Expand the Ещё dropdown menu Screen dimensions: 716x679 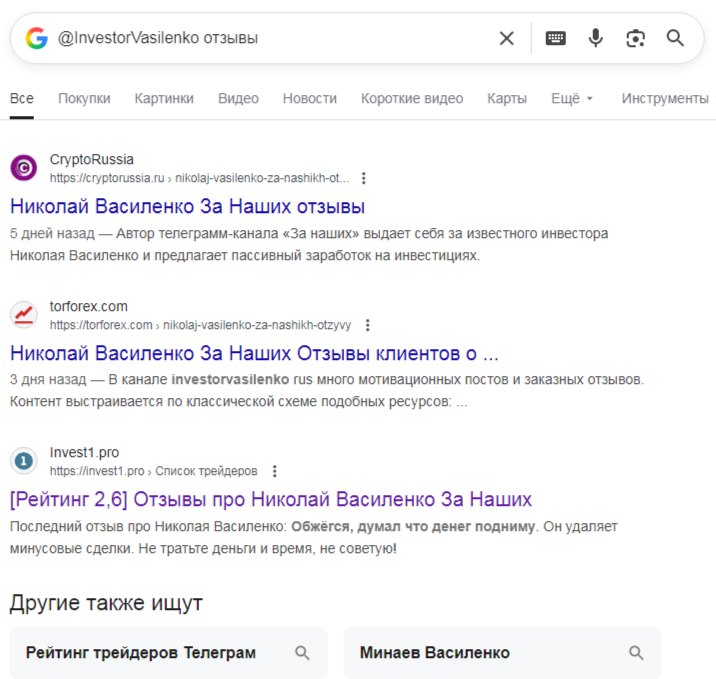click(x=572, y=98)
